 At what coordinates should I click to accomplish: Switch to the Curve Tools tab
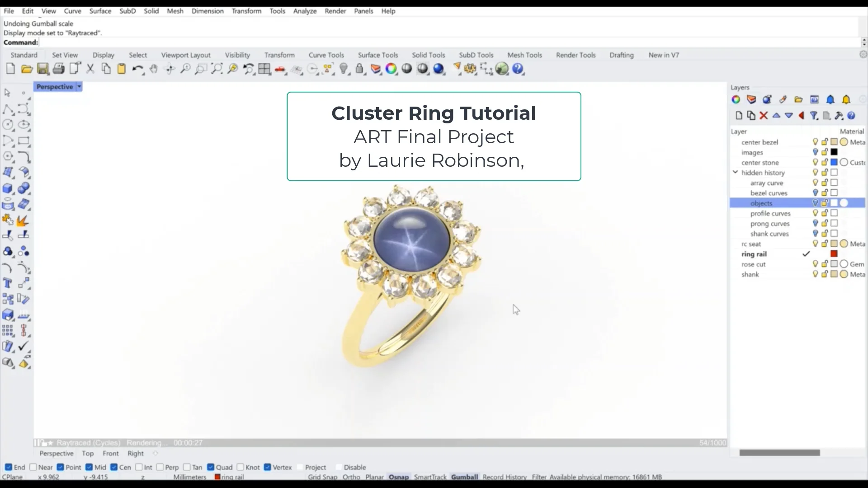(326, 55)
